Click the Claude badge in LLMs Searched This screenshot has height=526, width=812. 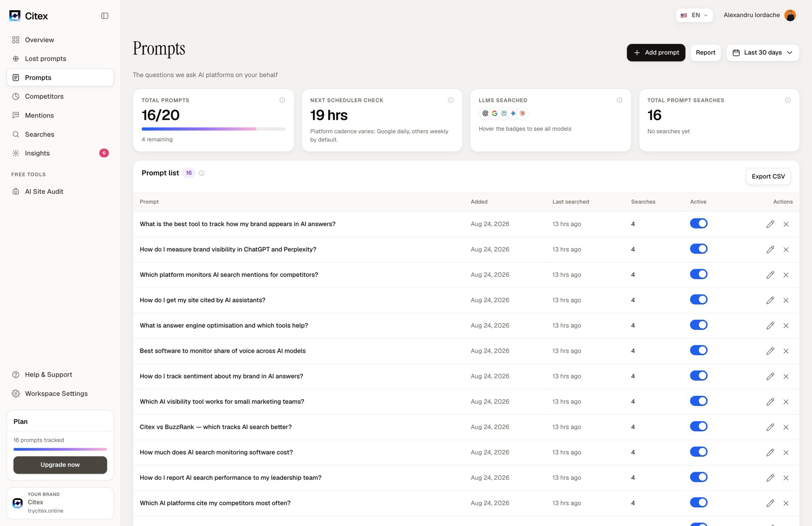522,114
